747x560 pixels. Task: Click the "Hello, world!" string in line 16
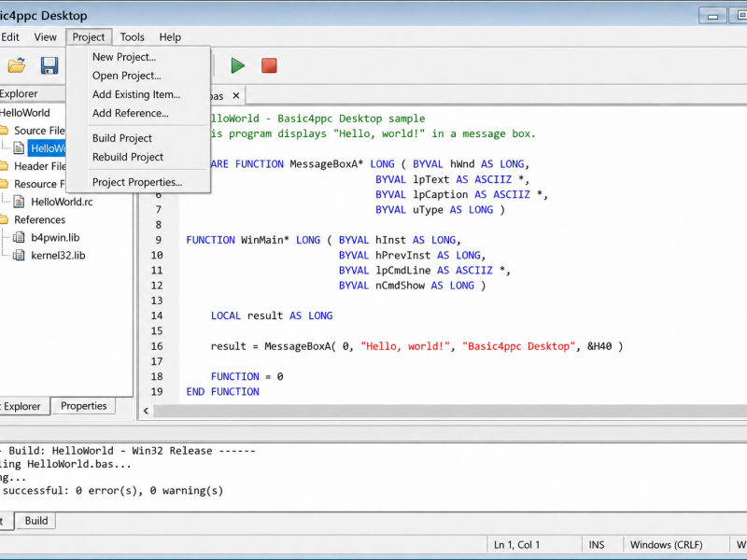405,346
